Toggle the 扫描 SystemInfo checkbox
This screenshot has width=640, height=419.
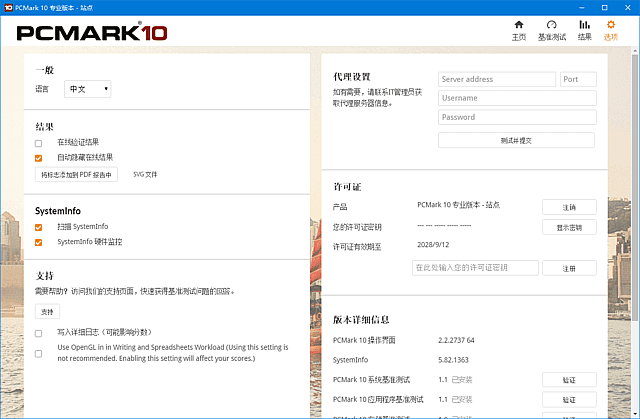click(39, 227)
